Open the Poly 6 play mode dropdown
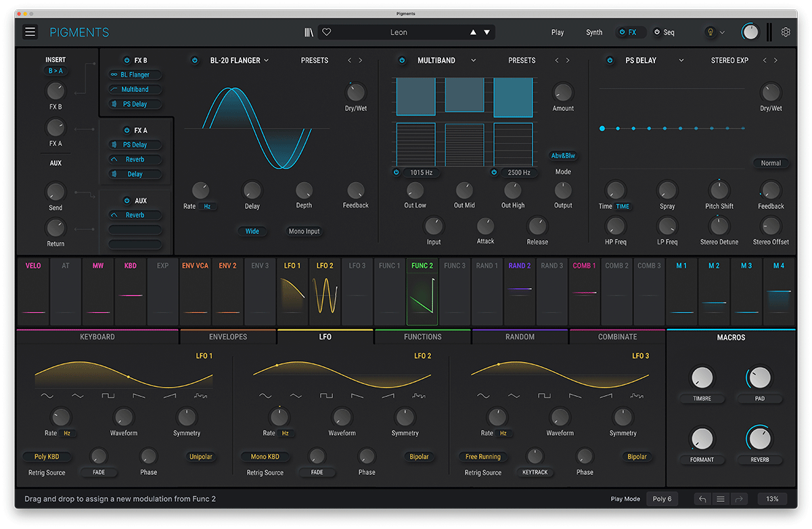Image resolution: width=812 pixels, height=529 pixels. pyautogui.click(x=662, y=499)
